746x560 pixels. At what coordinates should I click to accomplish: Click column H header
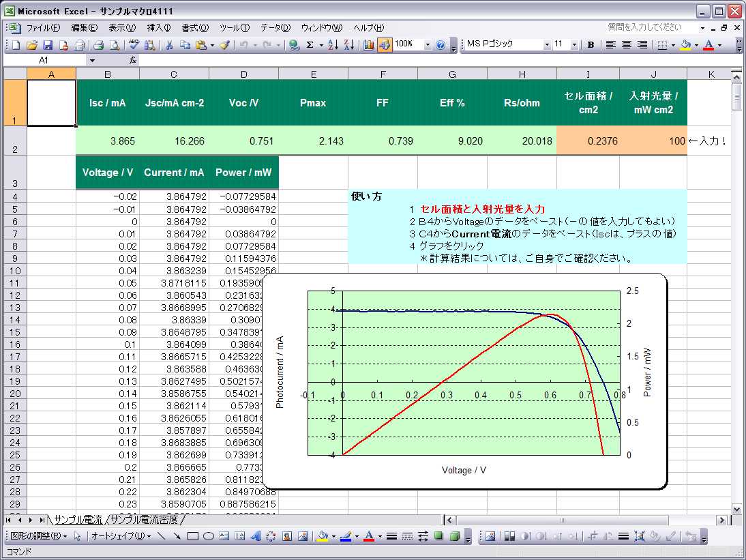pyautogui.click(x=522, y=74)
